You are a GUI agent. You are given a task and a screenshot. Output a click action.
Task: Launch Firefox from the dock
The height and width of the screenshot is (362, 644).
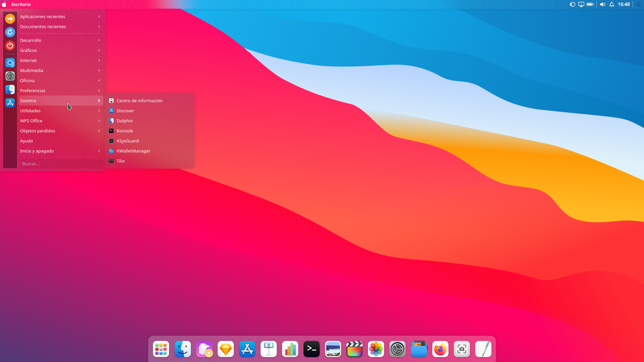440,349
